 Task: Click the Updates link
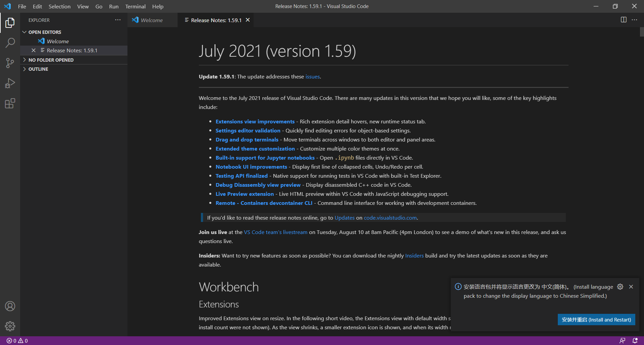point(344,218)
